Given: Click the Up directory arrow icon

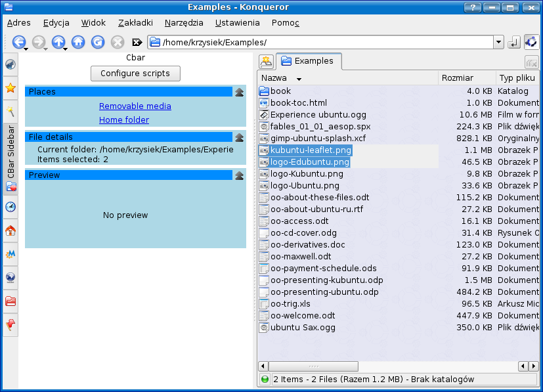Looking at the screenshot, I should click(x=58, y=42).
